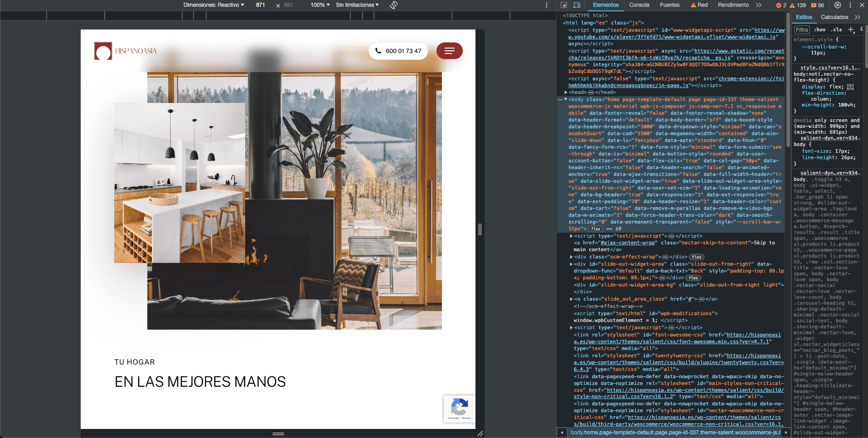The image size is (868, 438).
Task: Click the warnings counter showing 139
Action: coord(798,5)
